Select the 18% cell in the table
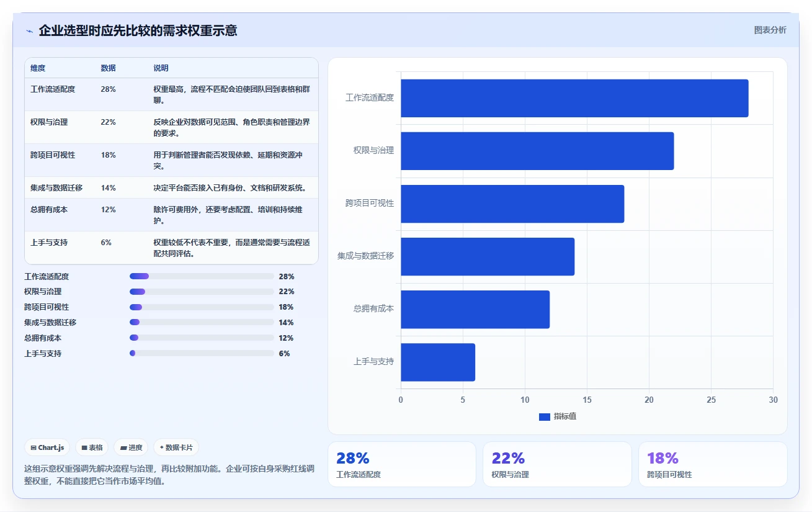812x512 pixels. 108,155
